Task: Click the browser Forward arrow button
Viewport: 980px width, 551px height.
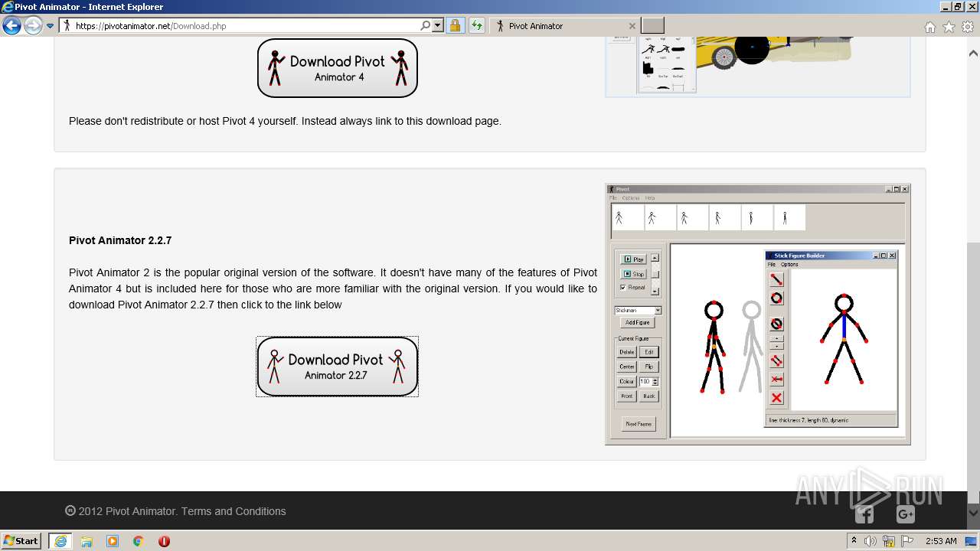Action: tap(33, 26)
